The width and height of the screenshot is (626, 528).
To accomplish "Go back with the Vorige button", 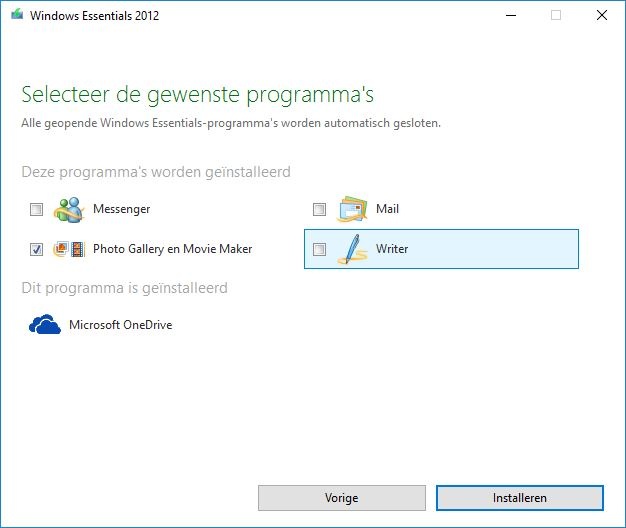I will click(x=341, y=497).
